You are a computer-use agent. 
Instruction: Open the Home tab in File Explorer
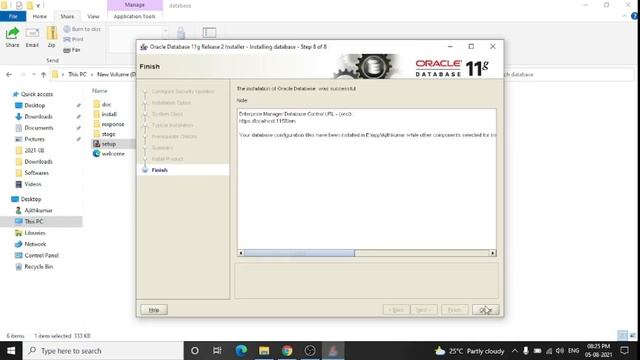tap(40, 16)
